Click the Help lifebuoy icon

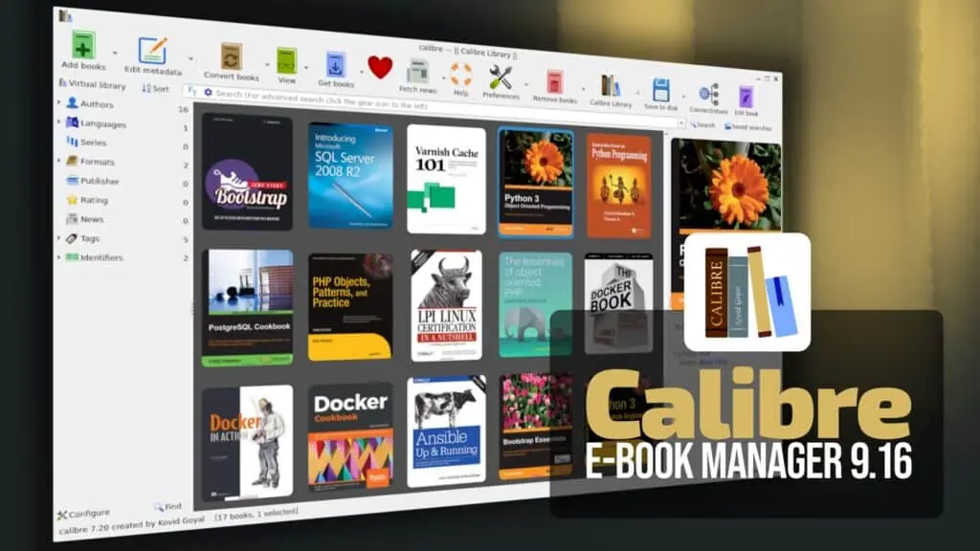click(461, 75)
